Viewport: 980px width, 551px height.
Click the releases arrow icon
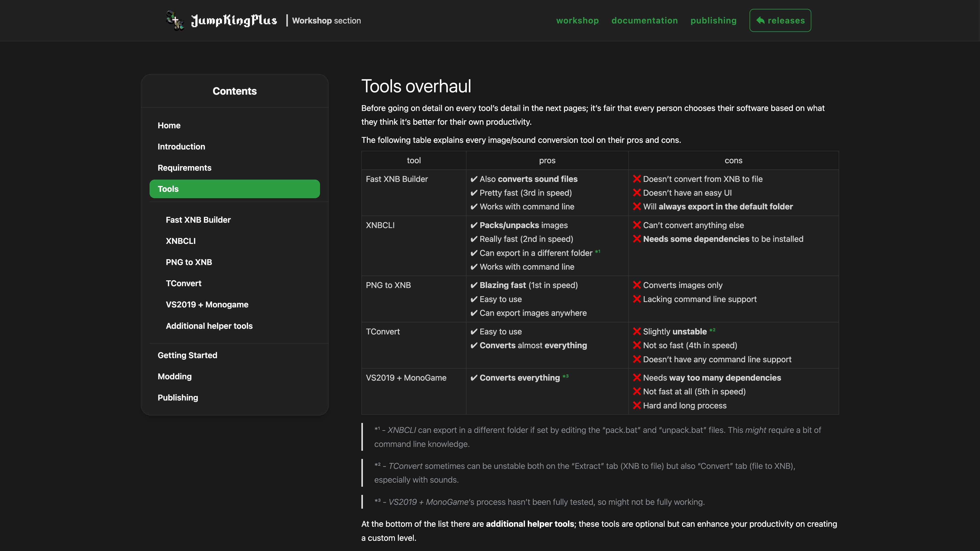[760, 20]
